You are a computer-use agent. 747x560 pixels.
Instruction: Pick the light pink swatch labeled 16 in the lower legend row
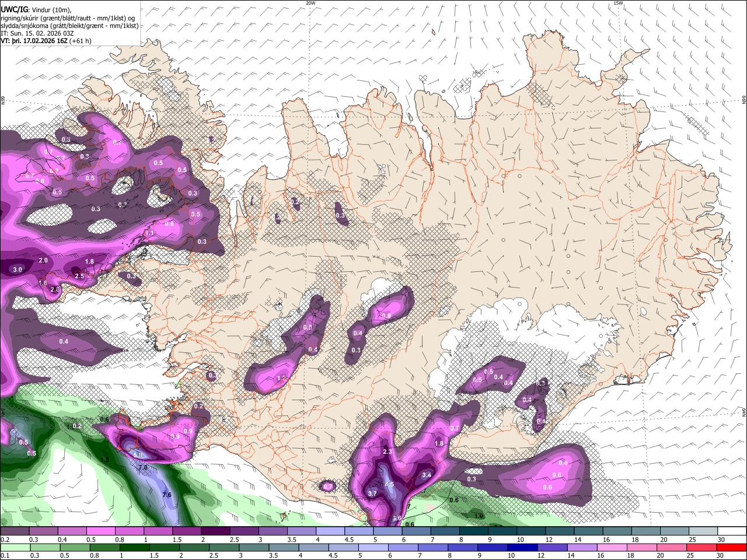click(612, 548)
